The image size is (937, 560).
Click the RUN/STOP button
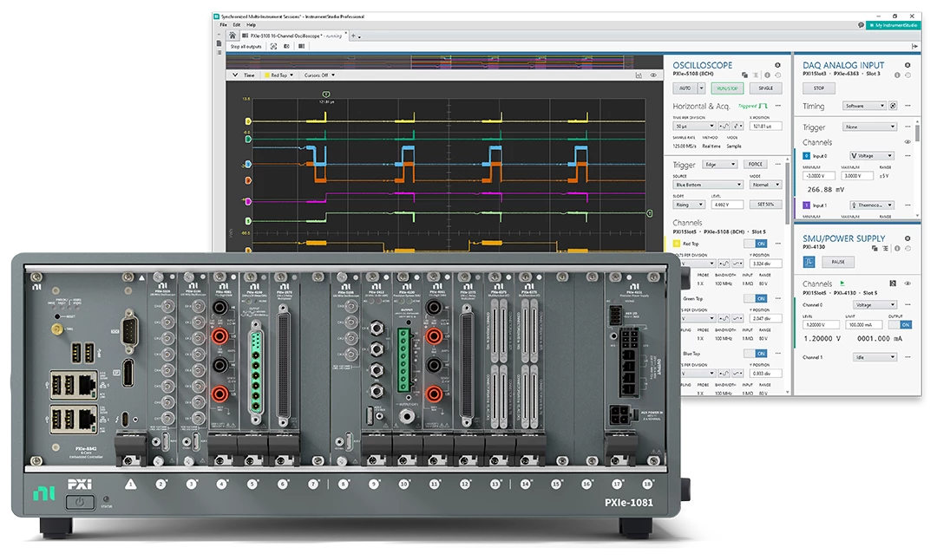pyautogui.click(x=727, y=88)
